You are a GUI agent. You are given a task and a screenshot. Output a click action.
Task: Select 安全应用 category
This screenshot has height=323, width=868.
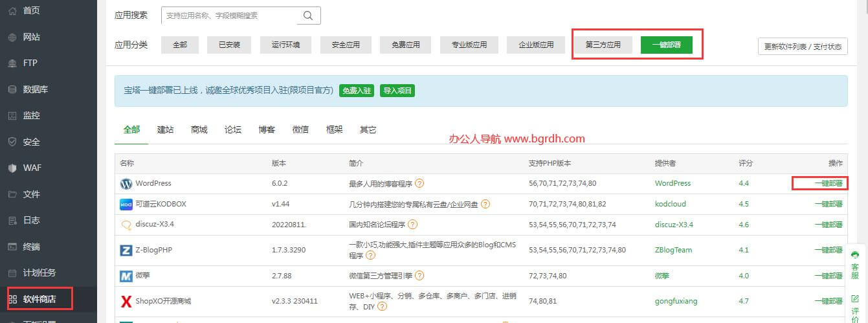[346, 45]
